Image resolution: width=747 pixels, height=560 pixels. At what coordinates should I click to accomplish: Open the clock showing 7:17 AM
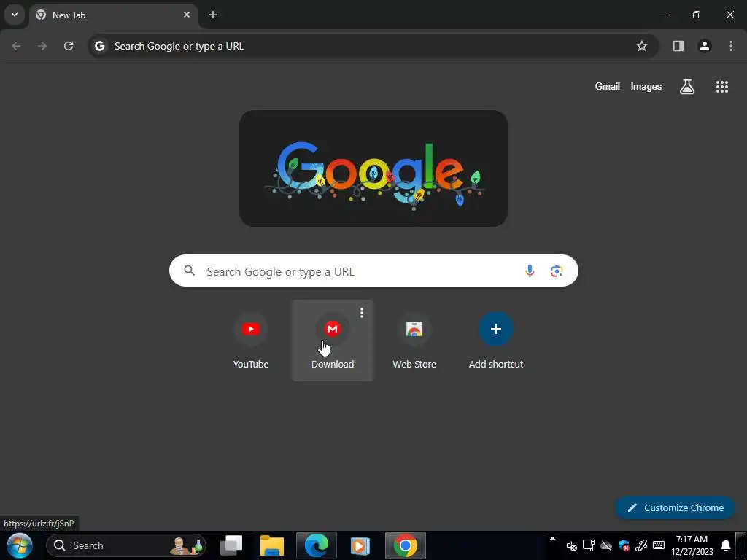[692, 545]
